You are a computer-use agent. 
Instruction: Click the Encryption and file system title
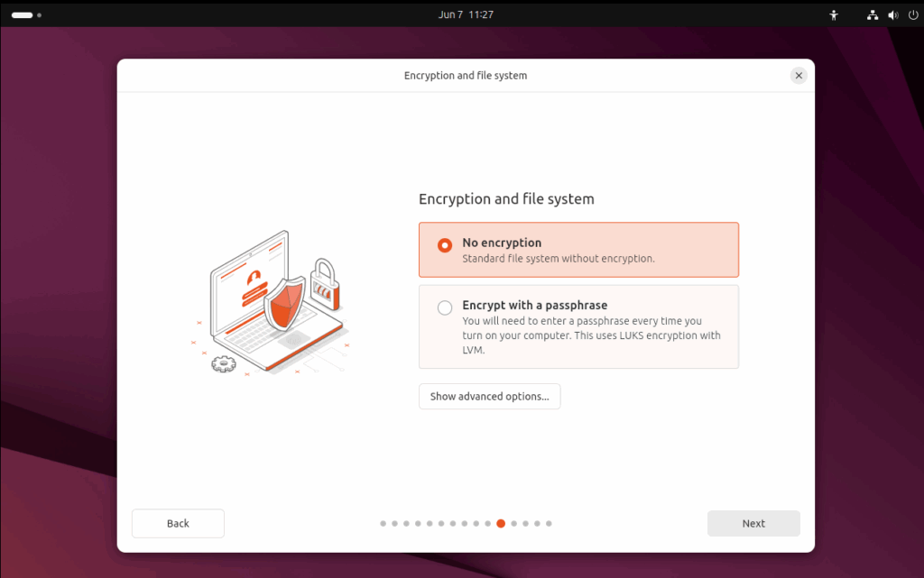(x=506, y=199)
